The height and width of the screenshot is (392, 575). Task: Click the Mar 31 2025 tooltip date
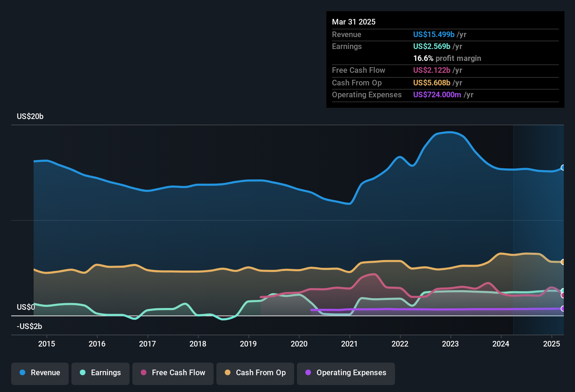point(354,22)
